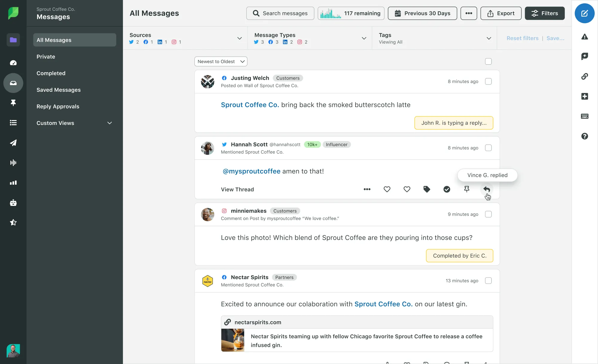The width and height of the screenshot is (598, 364).
Task: Click the 10k+ follower badge
Action: click(x=312, y=144)
